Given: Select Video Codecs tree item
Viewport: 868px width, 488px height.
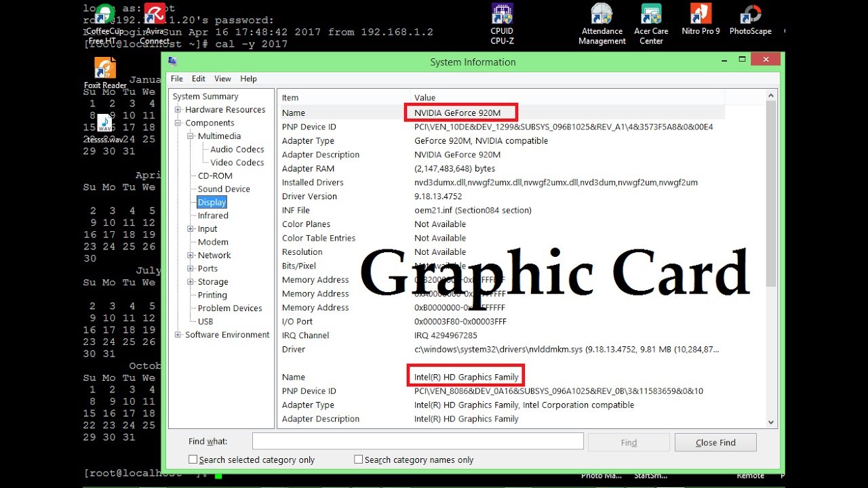Looking at the screenshot, I should (237, 163).
